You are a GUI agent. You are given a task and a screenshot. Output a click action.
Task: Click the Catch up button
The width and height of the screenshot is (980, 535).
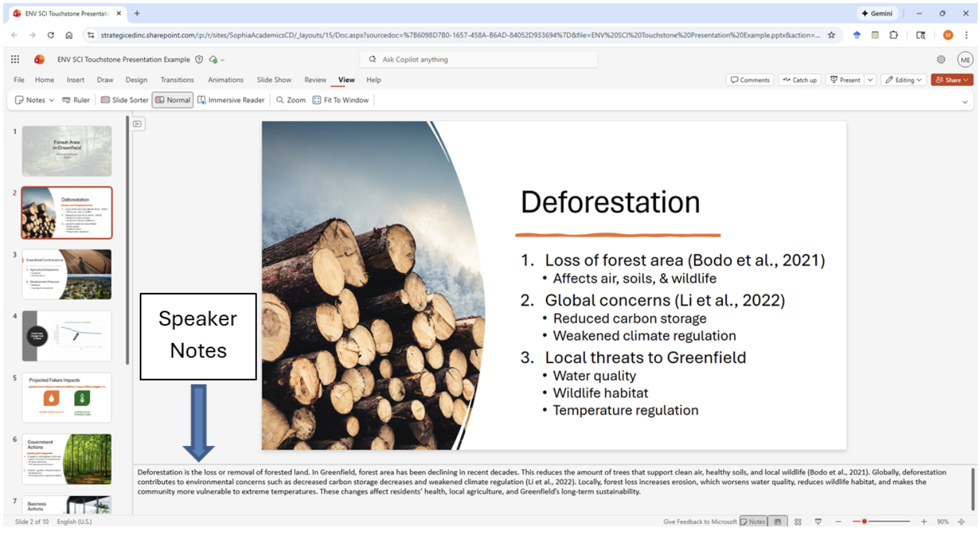pyautogui.click(x=800, y=80)
